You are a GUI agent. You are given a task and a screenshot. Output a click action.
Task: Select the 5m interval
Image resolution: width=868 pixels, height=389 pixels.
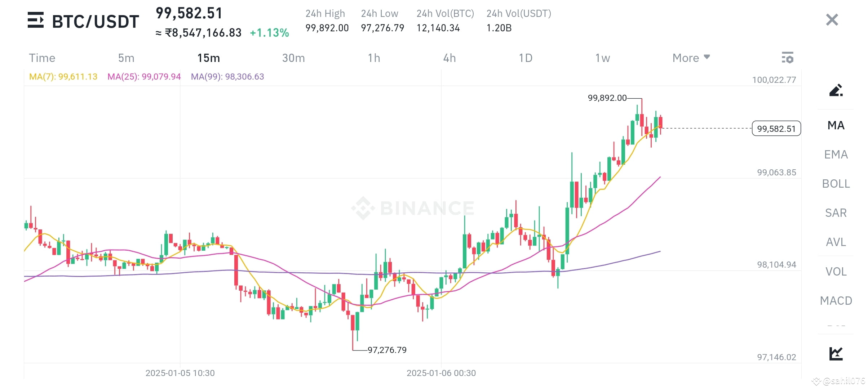tap(126, 58)
